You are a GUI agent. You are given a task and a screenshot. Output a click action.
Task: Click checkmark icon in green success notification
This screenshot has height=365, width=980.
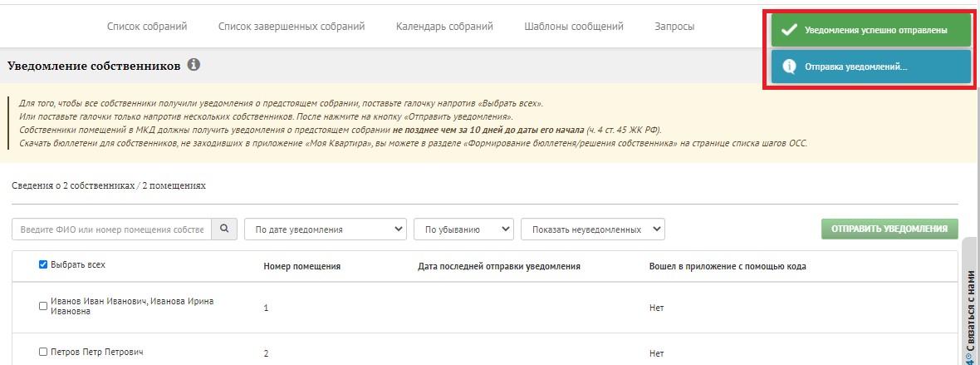coord(789,30)
